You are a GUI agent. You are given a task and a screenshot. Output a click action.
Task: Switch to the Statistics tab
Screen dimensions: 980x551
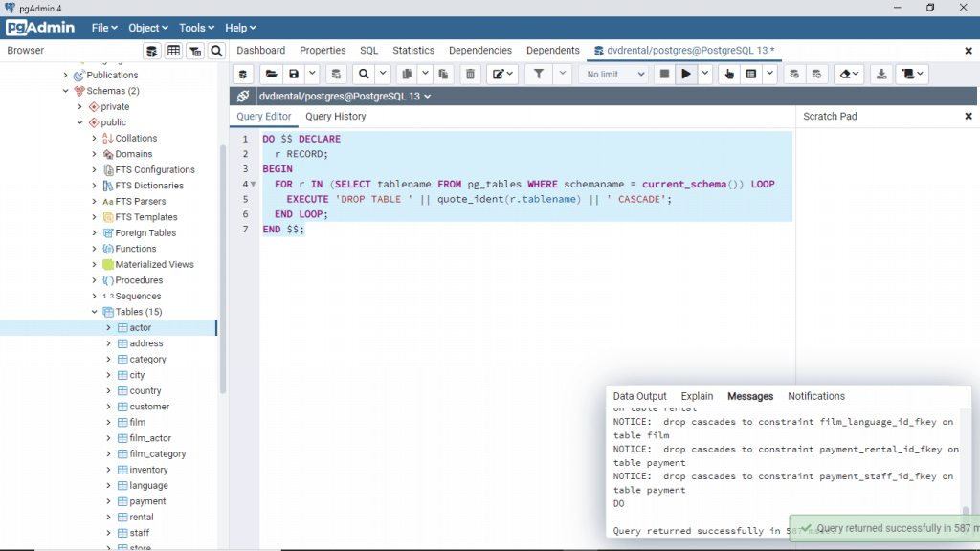413,51
